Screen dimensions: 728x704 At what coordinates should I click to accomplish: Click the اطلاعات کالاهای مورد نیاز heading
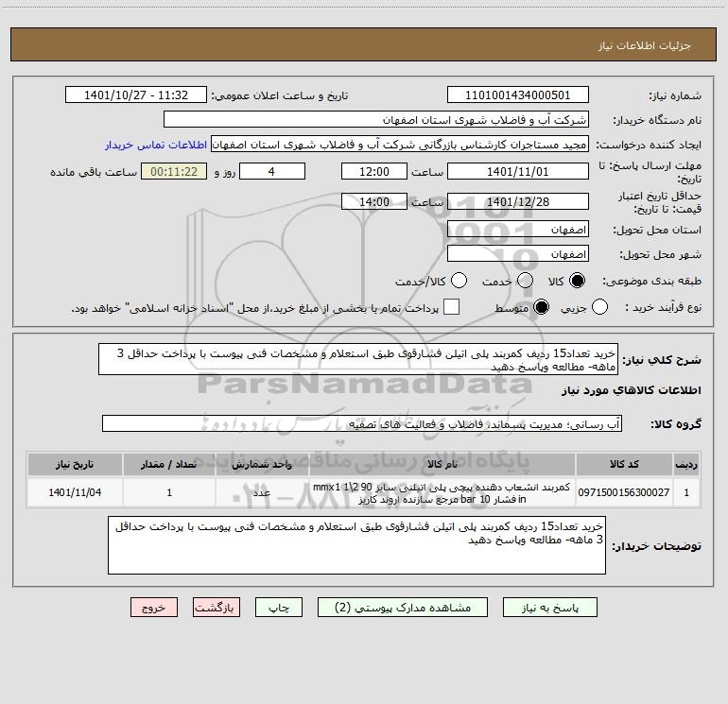click(x=632, y=390)
